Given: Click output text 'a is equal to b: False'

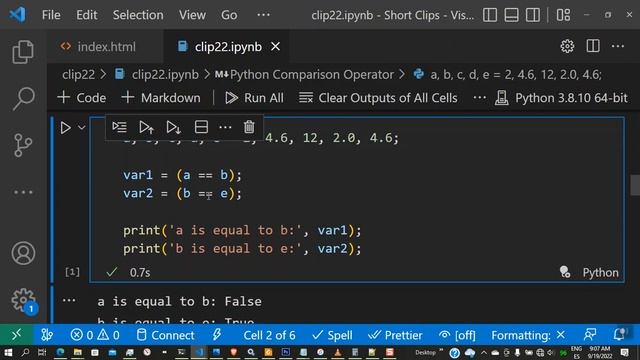Looking at the screenshot, I should pyautogui.click(x=179, y=302).
